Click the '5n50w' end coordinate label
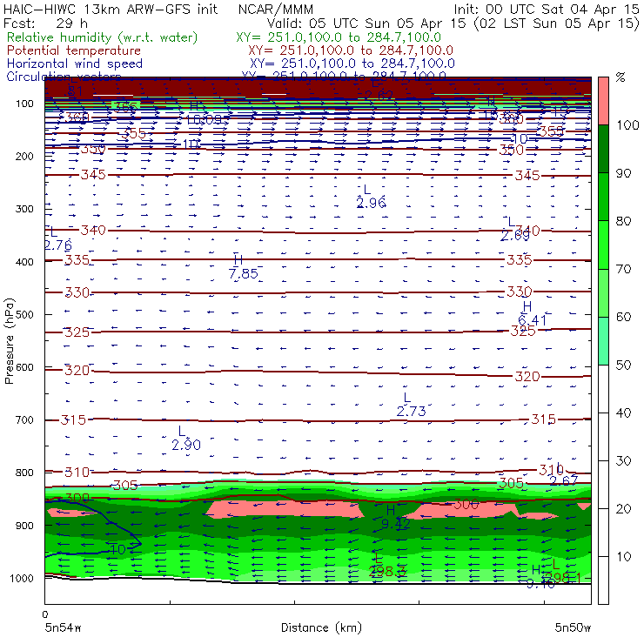Image resolution: width=644 pixels, height=644 pixels. point(573,627)
